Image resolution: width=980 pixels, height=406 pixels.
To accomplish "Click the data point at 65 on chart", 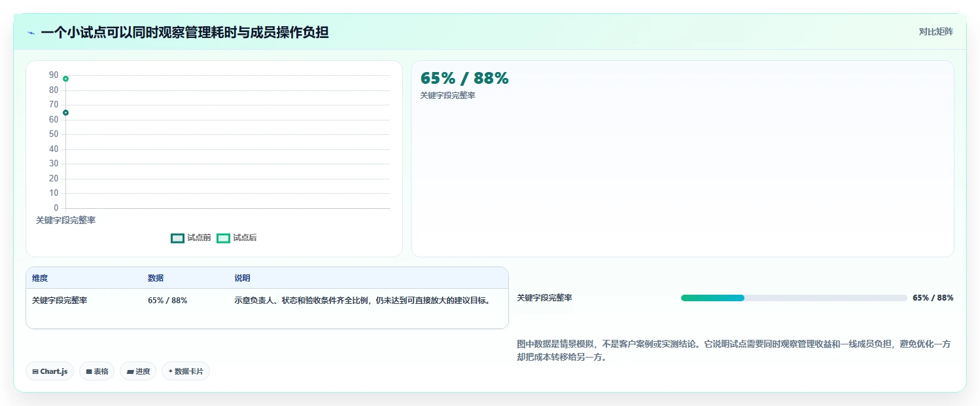I will click(65, 113).
